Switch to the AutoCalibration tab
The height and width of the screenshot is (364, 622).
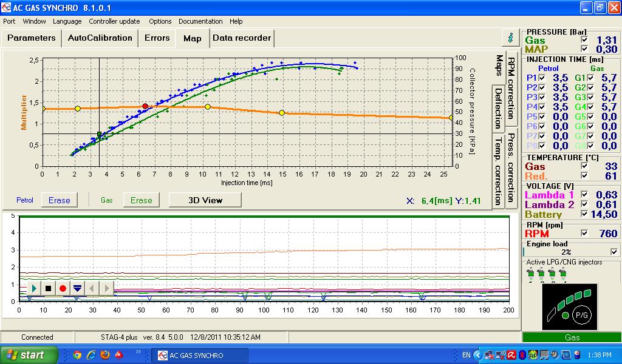click(100, 38)
